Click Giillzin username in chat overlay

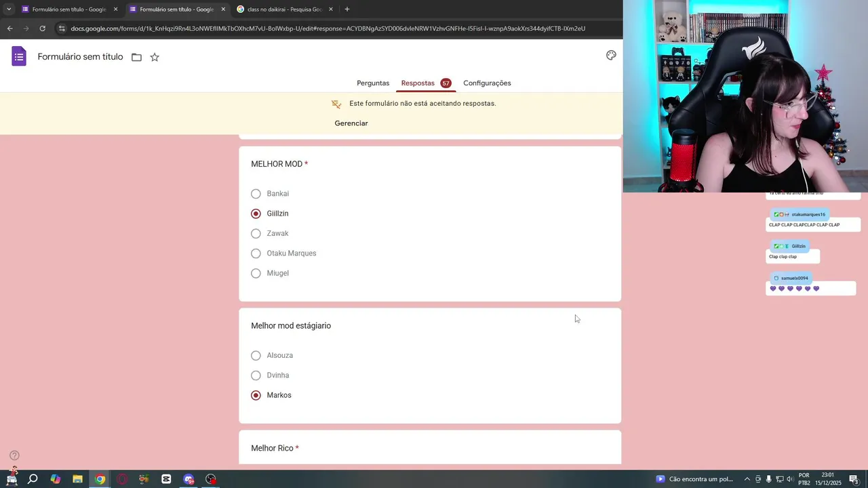tap(799, 246)
